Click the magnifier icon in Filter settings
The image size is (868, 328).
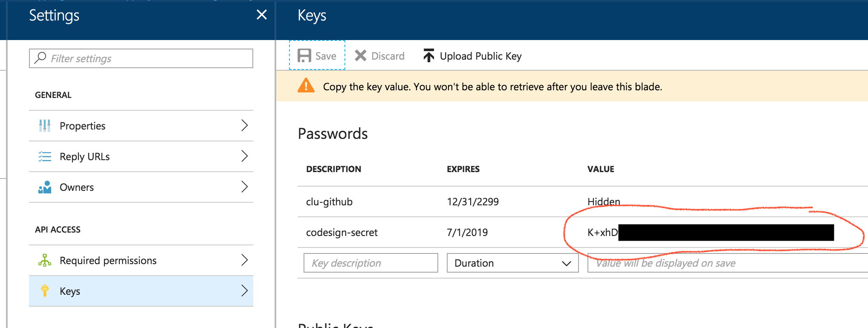(40, 58)
